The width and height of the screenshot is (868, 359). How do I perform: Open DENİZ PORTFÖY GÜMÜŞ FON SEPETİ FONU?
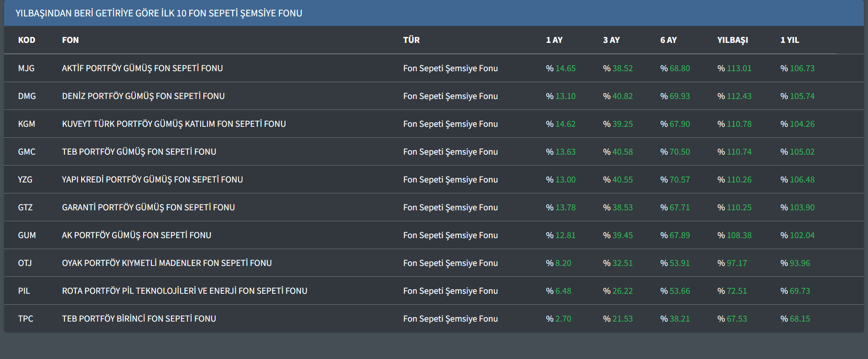point(143,96)
